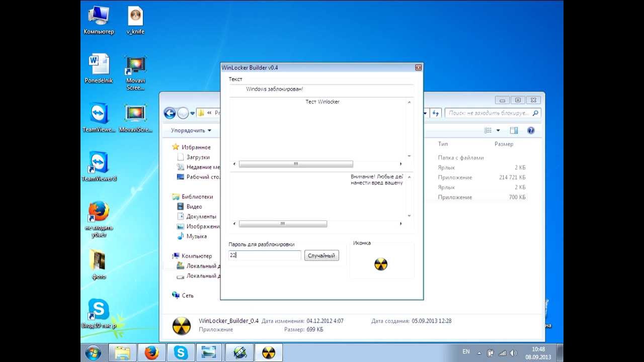This screenshot has height=362, width=644.
Task: Open Музыка library in sidebar
Action: point(192,236)
